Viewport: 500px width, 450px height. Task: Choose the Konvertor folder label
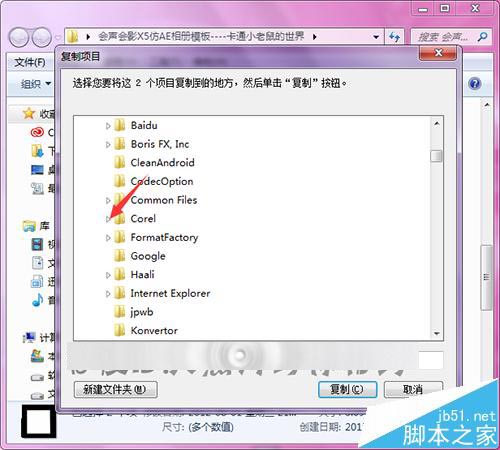154,331
